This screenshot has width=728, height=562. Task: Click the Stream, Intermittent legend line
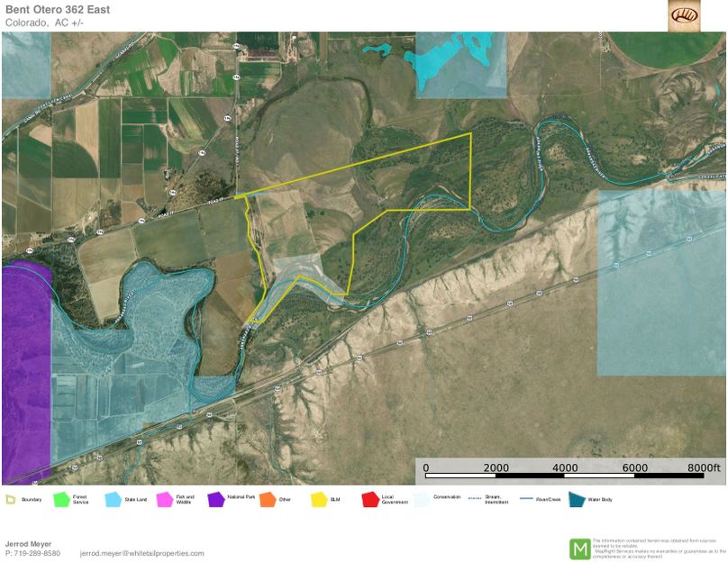click(x=472, y=497)
